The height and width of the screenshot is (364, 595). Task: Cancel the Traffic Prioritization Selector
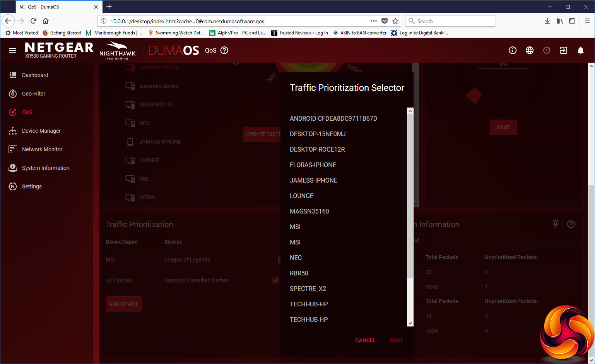(x=366, y=340)
